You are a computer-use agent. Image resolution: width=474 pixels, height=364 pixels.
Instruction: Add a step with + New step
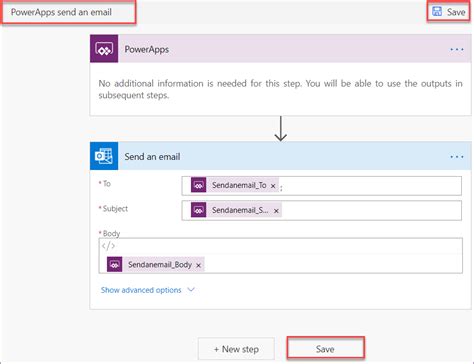pyautogui.click(x=236, y=349)
